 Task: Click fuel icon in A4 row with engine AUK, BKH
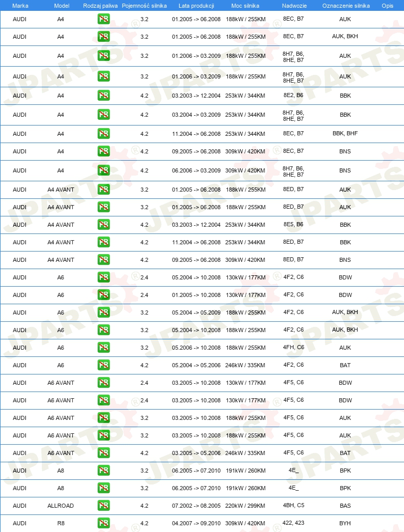pyautogui.click(x=103, y=36)
